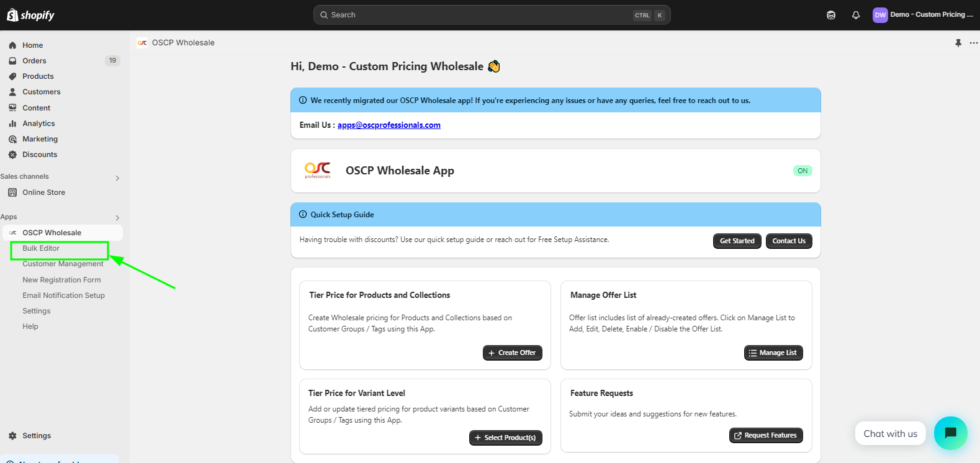Click the Request Features button
The width and height of the screenshot is (980, 463).
click(x=765, y=436)
